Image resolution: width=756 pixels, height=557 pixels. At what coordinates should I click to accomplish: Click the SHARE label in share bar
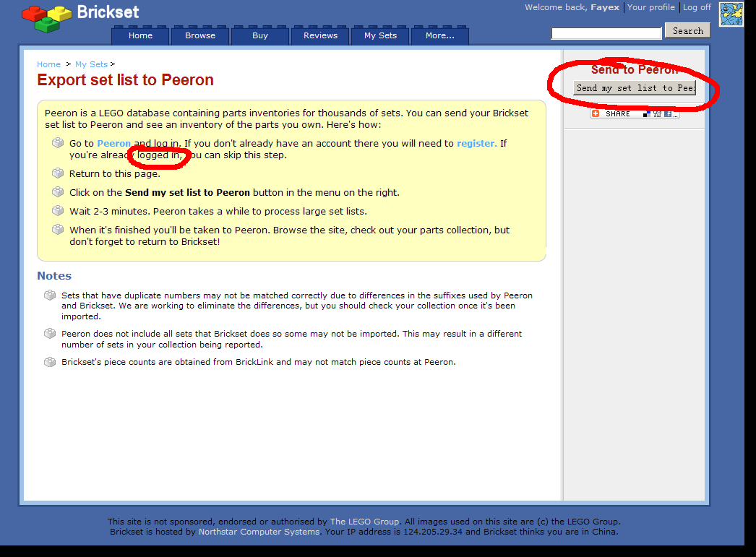point(618,113)
